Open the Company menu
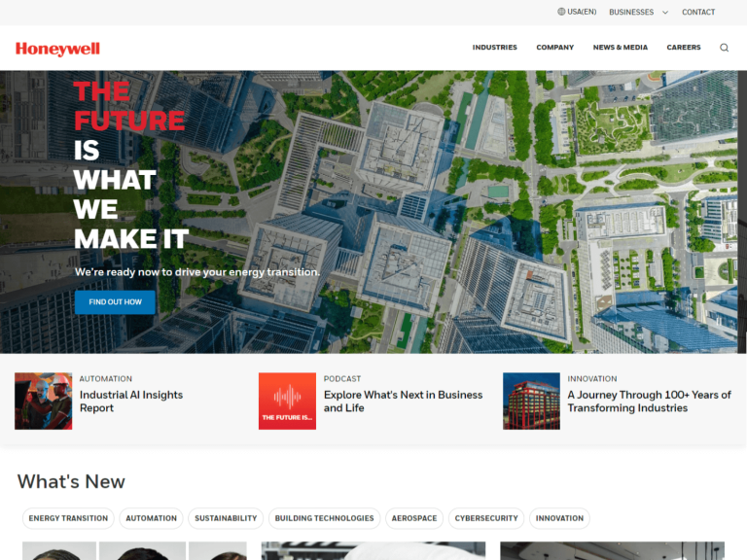Image resolution: width=747 pixels, height=560 pixels. tap(555, 47)
